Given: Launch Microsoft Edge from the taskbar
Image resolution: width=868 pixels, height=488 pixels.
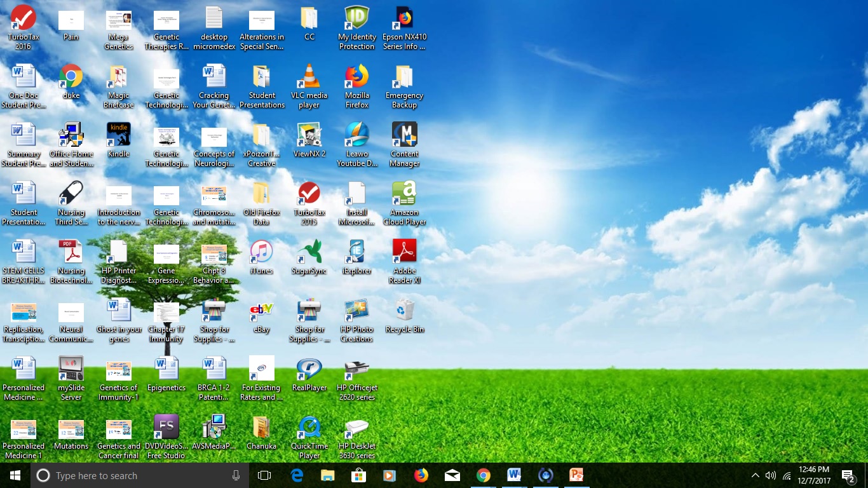Looking at the screenshot, I should click(297, 475).
